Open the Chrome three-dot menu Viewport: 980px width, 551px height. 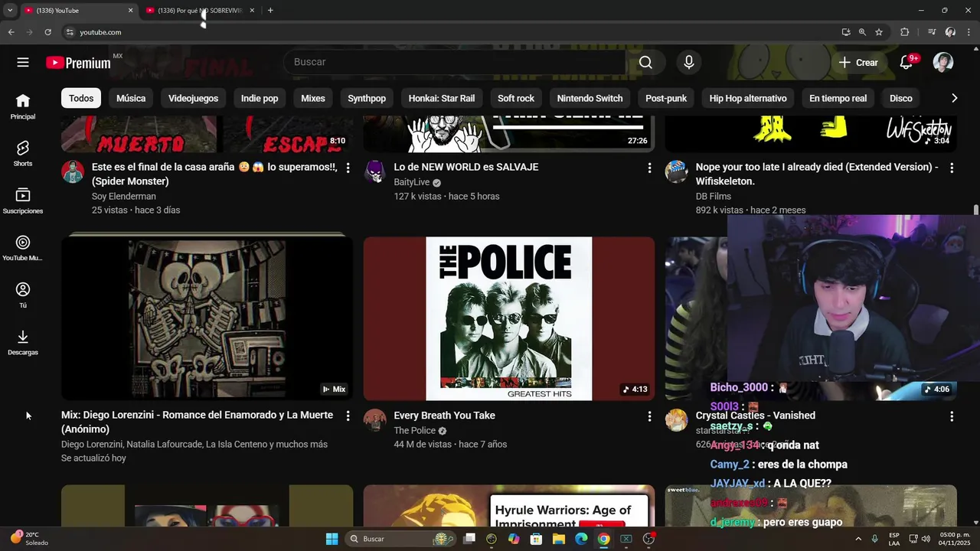[x=969, y=32]
